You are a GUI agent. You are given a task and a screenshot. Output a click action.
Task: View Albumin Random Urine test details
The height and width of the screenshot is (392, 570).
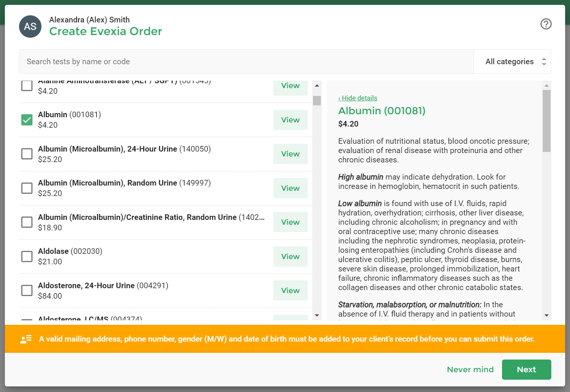(x=290, y=188)
